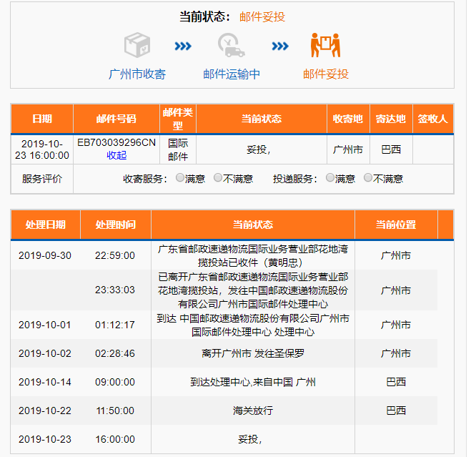476x457 pixels.
Task: Click the orange package handover icon
Action: coord(325,45)
